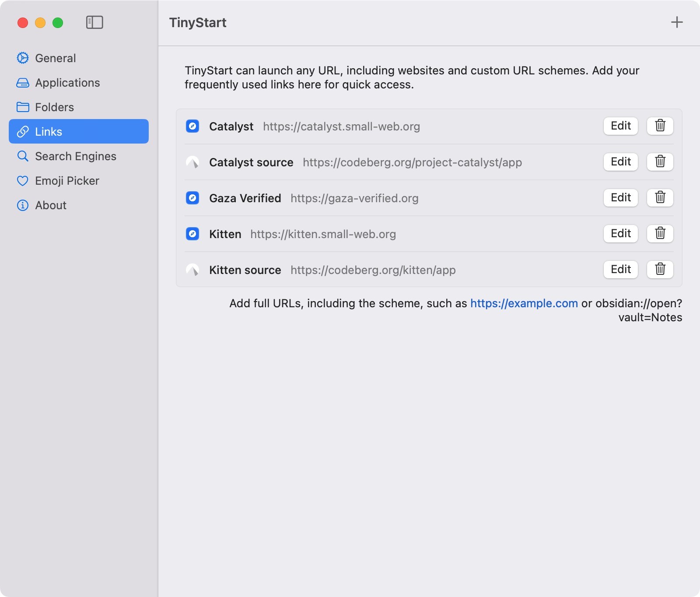Edit the Kitten source link
The width and height of the screenshot is (700, 597).
pos(620,270)
